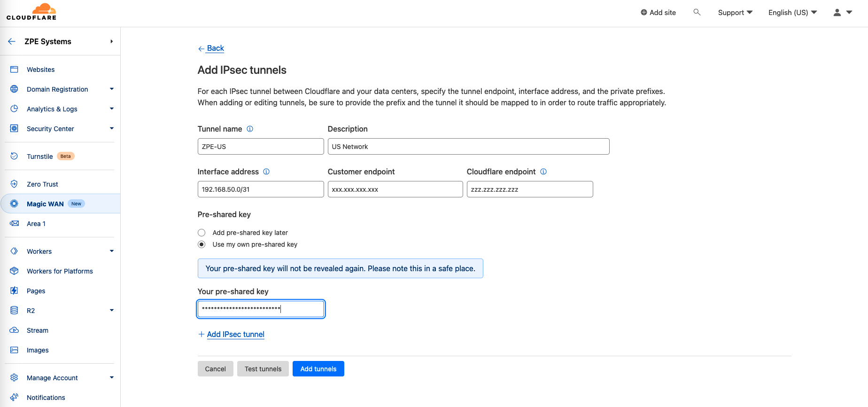Click the R2 database icon
The width and height of the screenshot is (868, 407).
14,311
